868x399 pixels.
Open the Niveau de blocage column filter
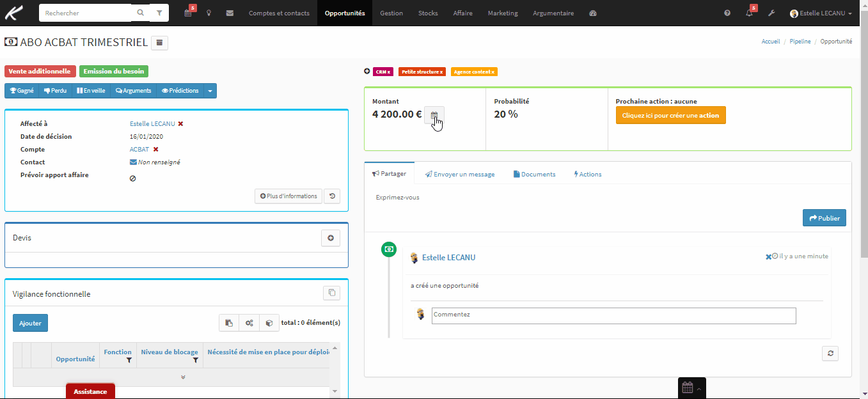click(195, 361)
